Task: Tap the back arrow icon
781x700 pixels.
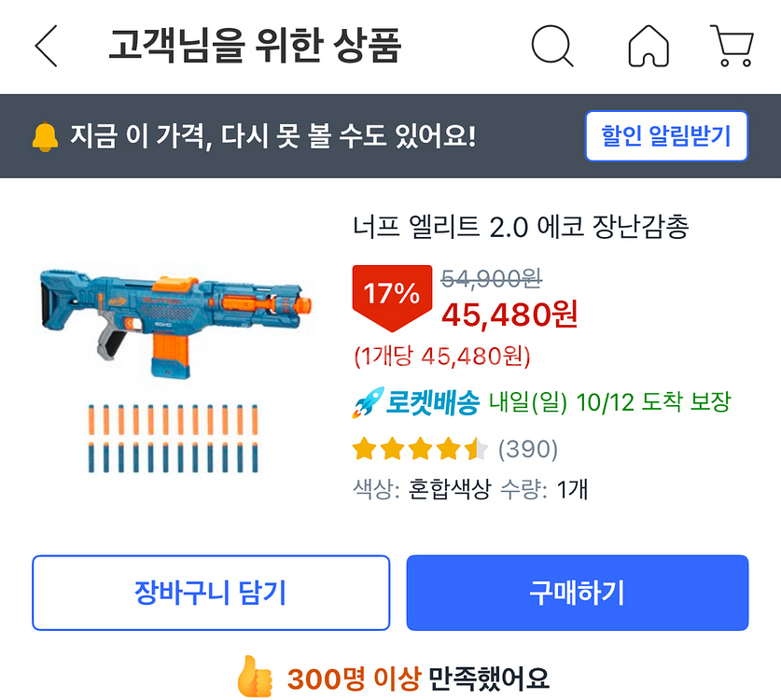Action: click(46, 46)
